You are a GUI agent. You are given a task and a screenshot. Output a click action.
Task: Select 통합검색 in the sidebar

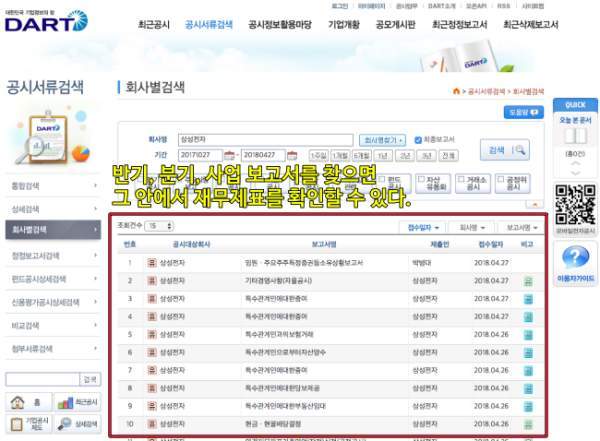[53, 186]
